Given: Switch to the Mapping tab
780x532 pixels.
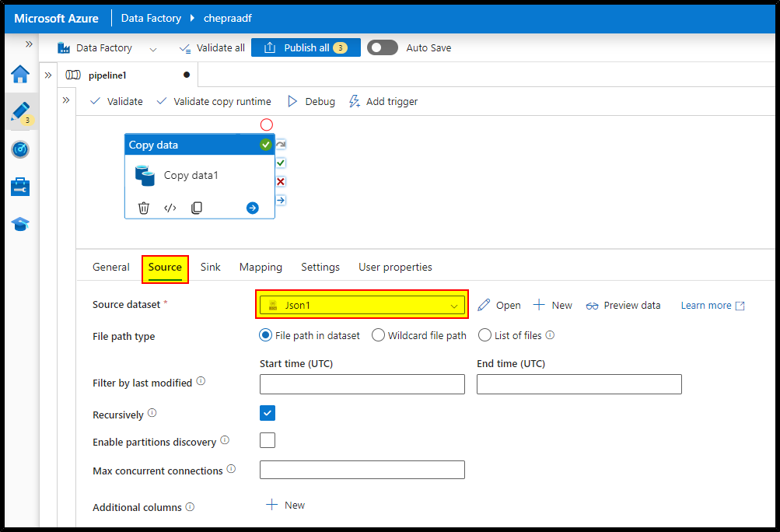Looking at the screenshot, I should 261,268.
